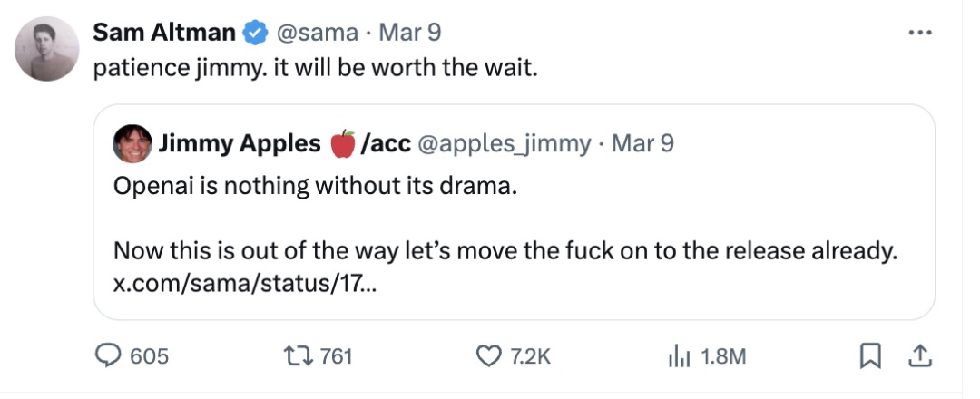Like the tweet with the heart icon
The width and height of the screenshot is (980, 399).
point(490,356)
